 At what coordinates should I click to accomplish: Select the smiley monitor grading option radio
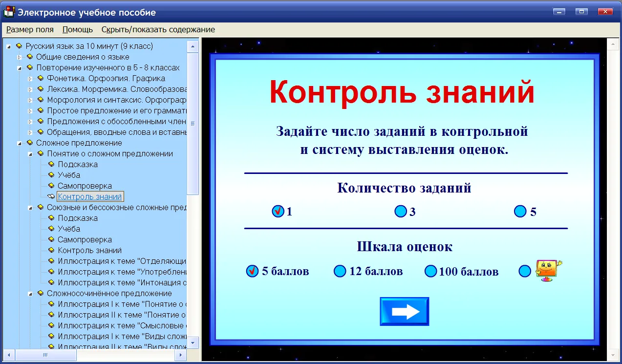(x=525, y=271)
